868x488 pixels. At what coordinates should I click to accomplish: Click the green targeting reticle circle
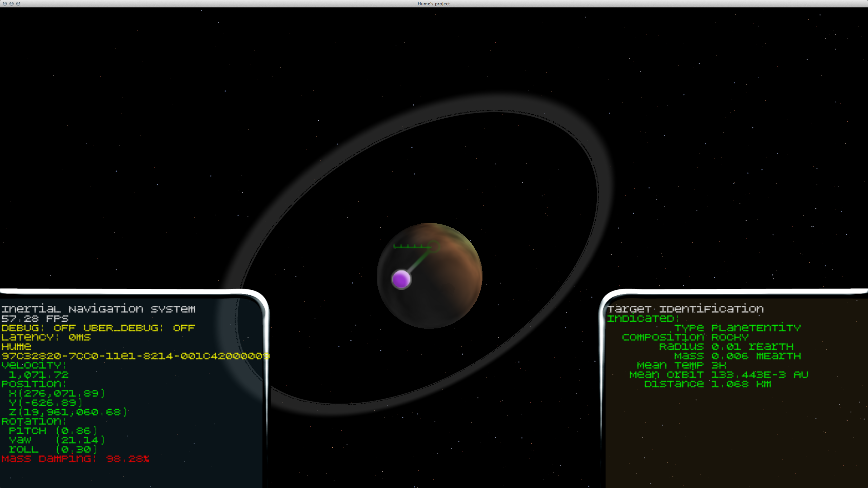433,246
